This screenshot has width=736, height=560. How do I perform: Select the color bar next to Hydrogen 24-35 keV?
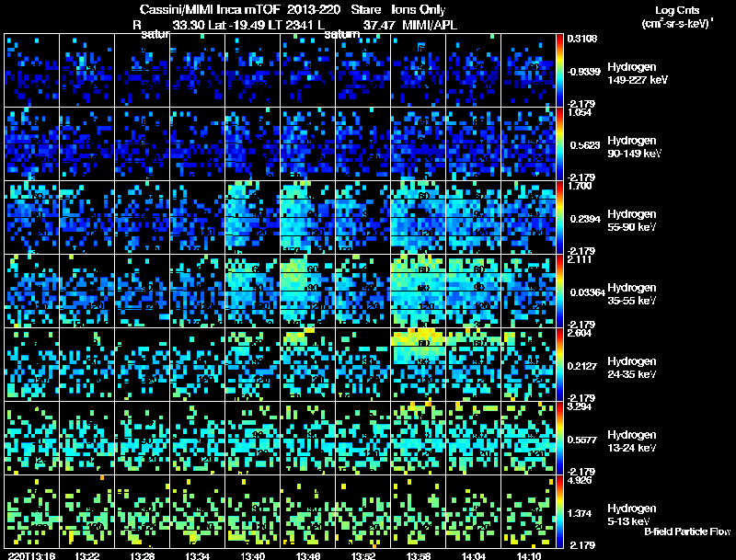tap(559, 364)
